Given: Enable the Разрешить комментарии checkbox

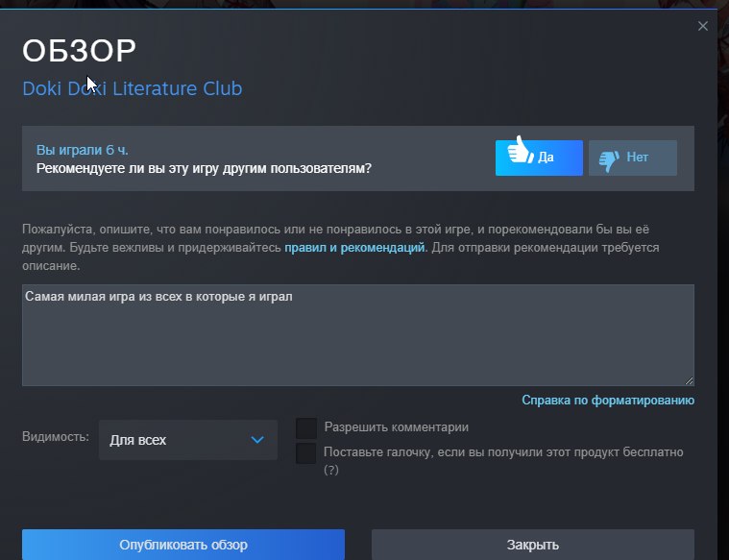Looking at the screenshot, I should [x=306, y=428].
